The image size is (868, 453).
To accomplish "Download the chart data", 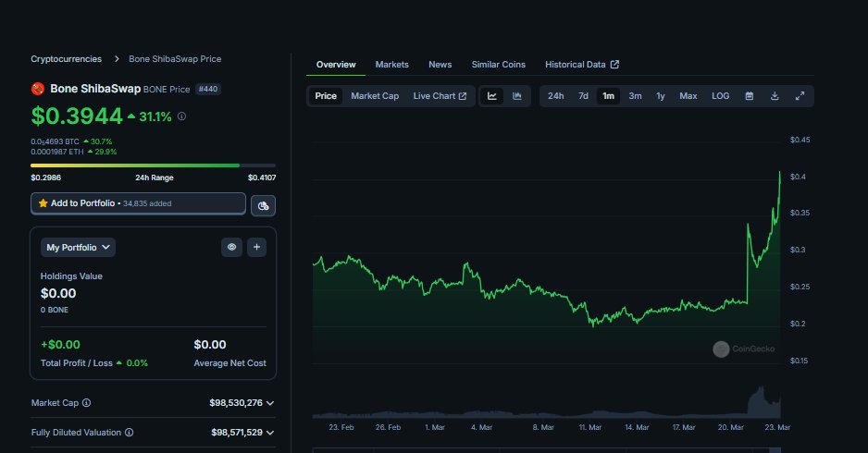I will pyautogui.click(x=775, y=96).
